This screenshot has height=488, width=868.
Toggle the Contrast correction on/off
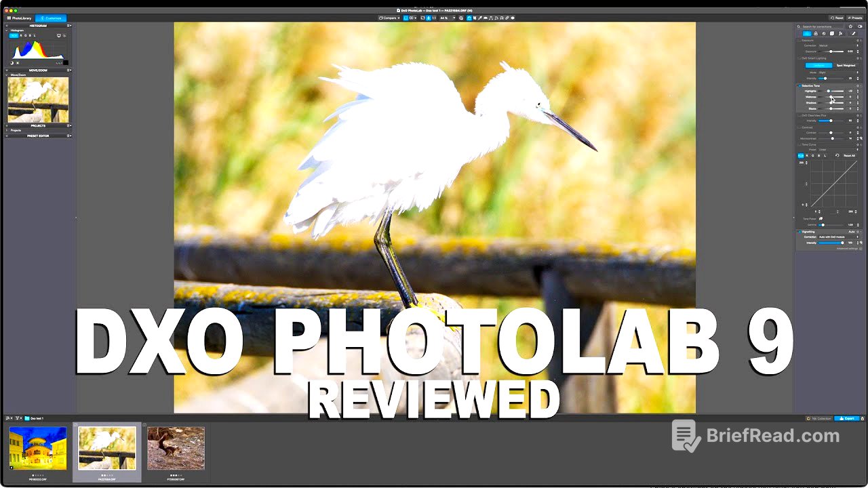tap(800, 127)
